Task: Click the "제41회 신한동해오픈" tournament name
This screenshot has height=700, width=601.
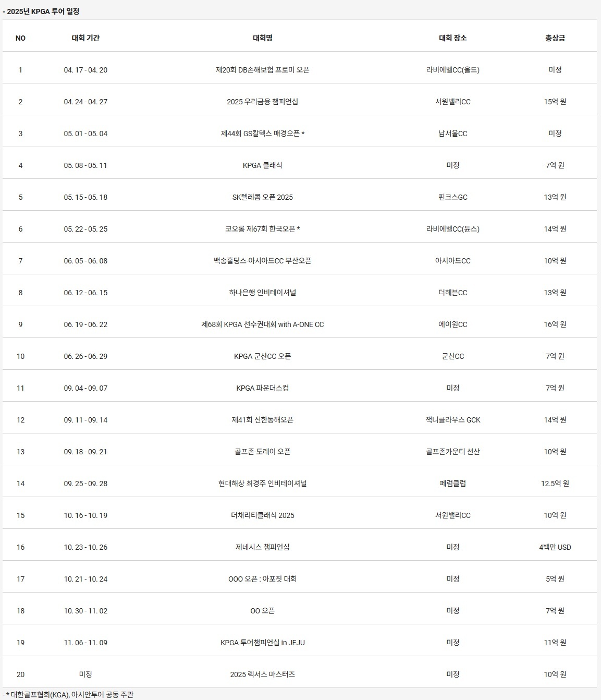Action: (262, 420)
